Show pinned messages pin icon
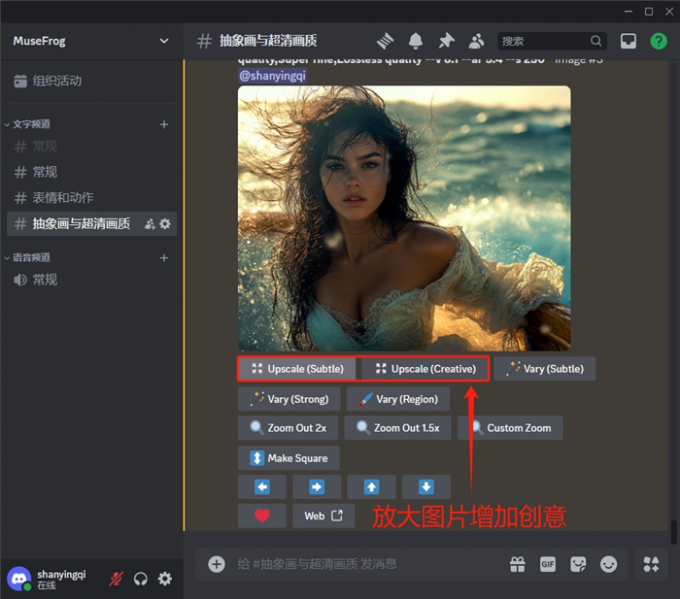This screenshot has height=599, width=680. coord(446,41)
